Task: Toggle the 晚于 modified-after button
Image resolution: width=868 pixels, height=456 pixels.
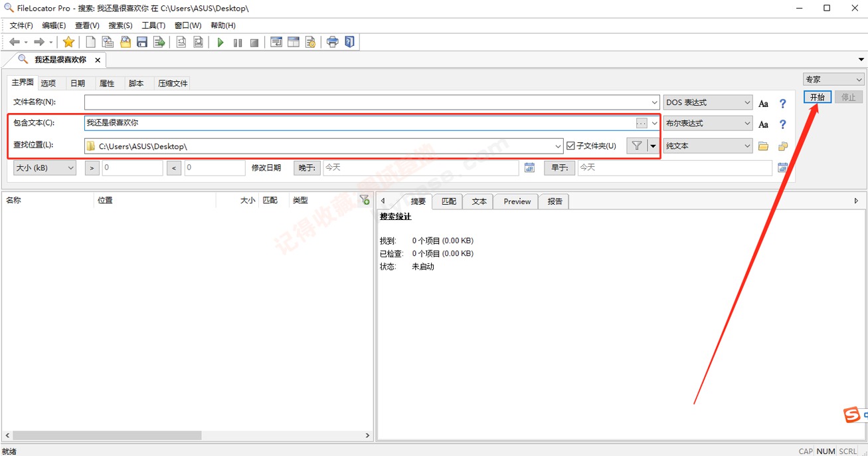Action: click(307, 168)
